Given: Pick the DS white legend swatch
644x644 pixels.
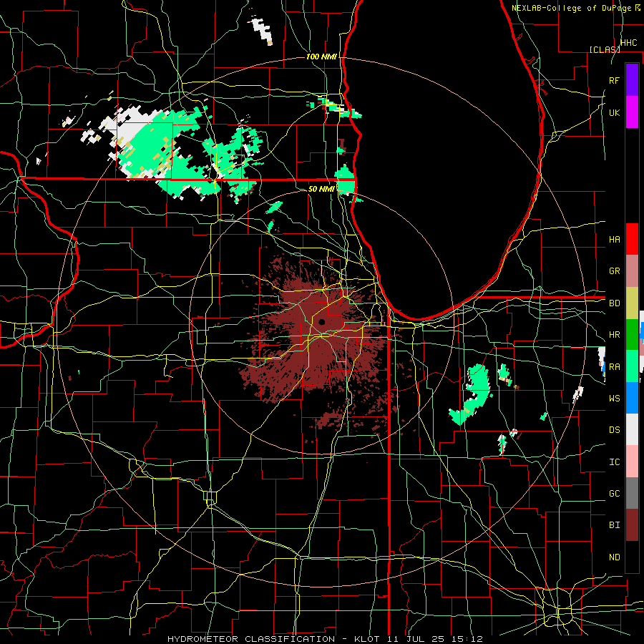Looking at the screenshot, I should pos(632,429).
